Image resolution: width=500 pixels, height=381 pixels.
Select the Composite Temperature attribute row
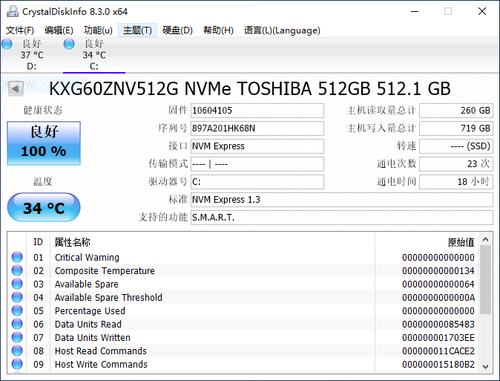click(244, 271)
